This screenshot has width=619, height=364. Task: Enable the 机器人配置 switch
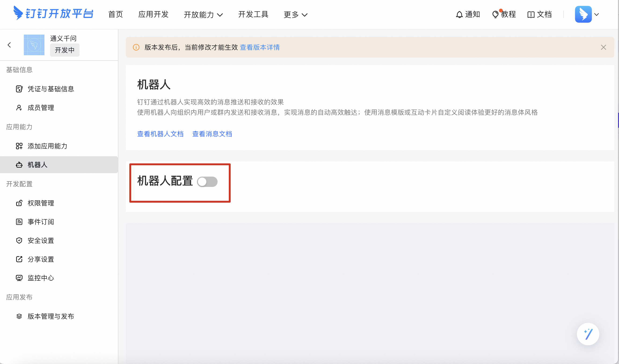pos(207,182)
